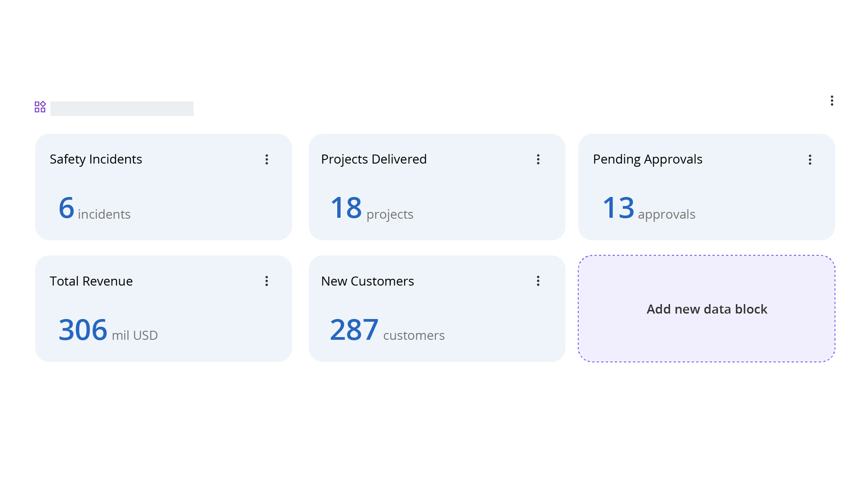Click the mil USD unit label
The image size is (868, 488).
tap(135, 335)
